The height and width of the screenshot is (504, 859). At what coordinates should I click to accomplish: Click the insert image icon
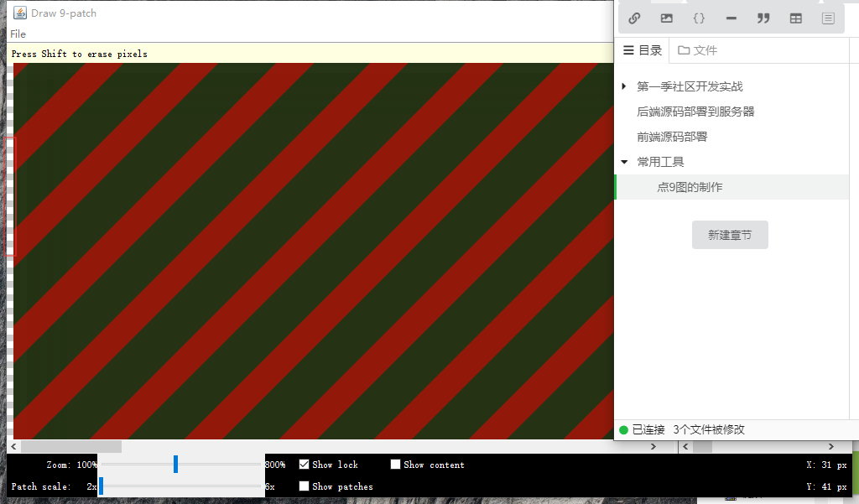tap(666, 18)
